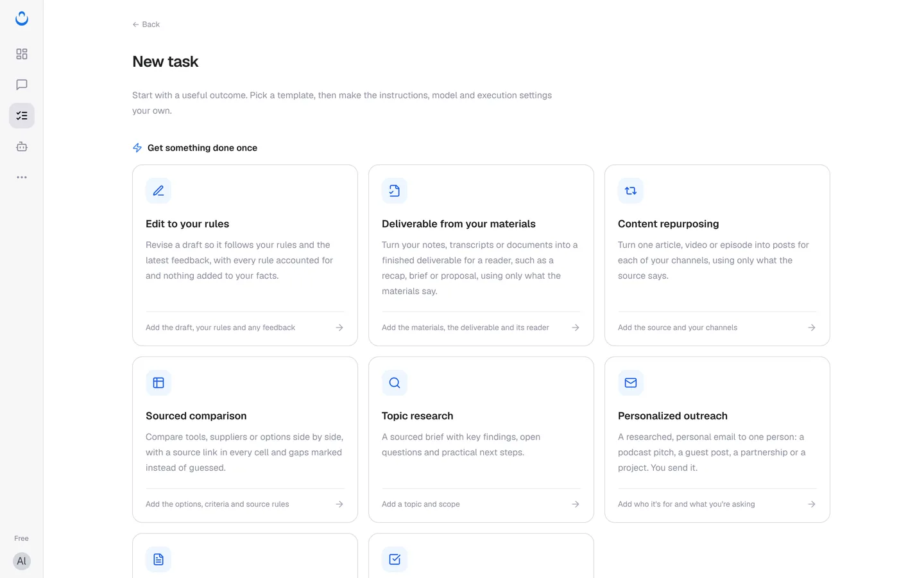Click the arrow beside 'Add the draft, your rules and any feedback'
The width and height of the screenshot is (924, 578).
tap(339, 328)
